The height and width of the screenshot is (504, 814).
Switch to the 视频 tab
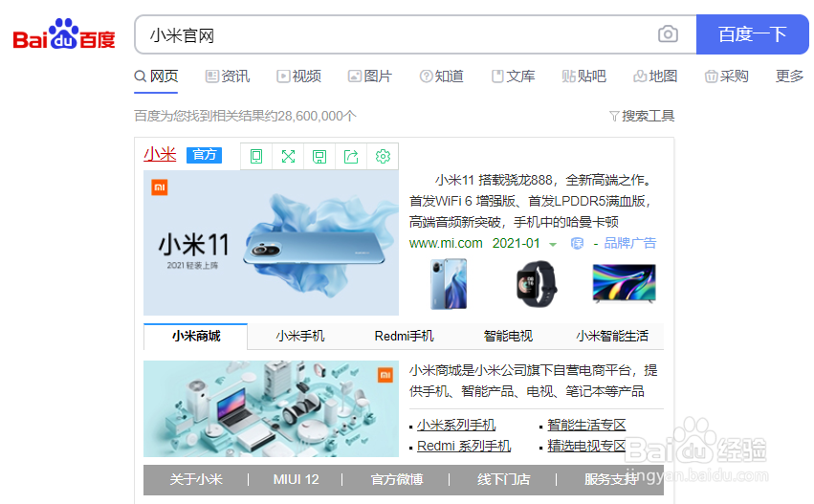coord(298,77)
